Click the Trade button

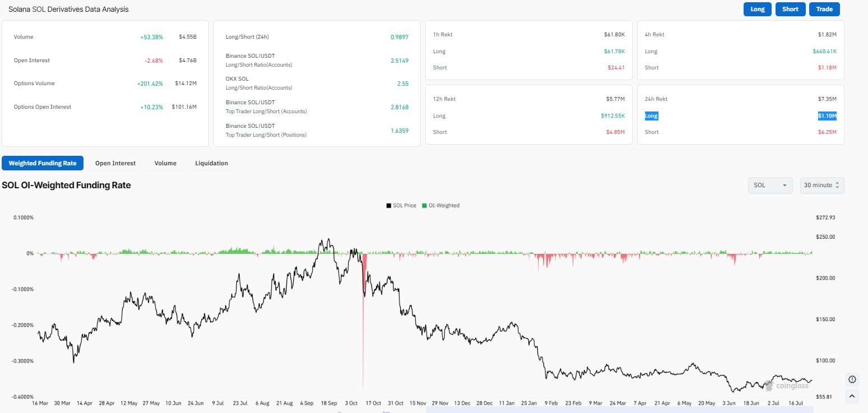(x=824, y=10)
